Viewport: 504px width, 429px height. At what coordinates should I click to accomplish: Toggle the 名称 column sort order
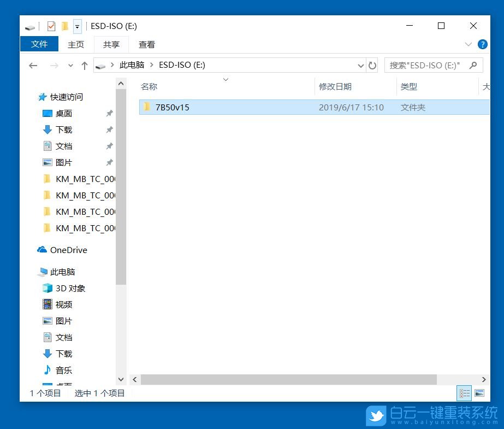click(x=149, y=86)
